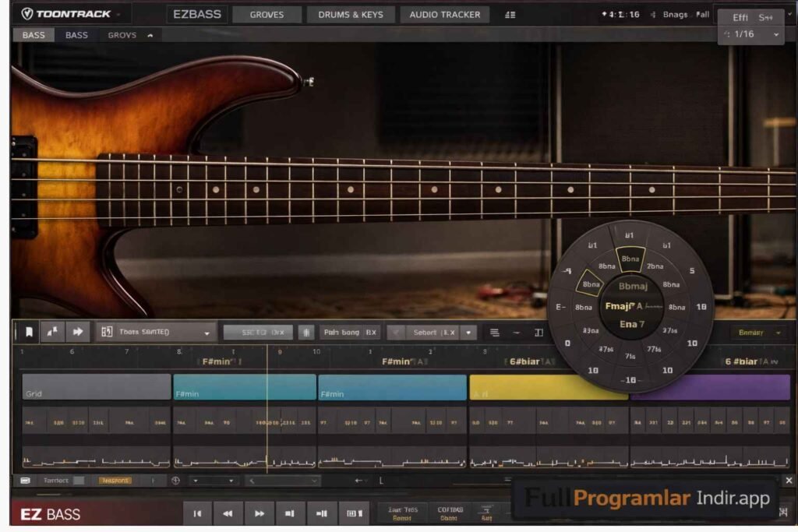Open the GROOVES tab at the top
The image size is (798, 532).
[x=267, y=14]
